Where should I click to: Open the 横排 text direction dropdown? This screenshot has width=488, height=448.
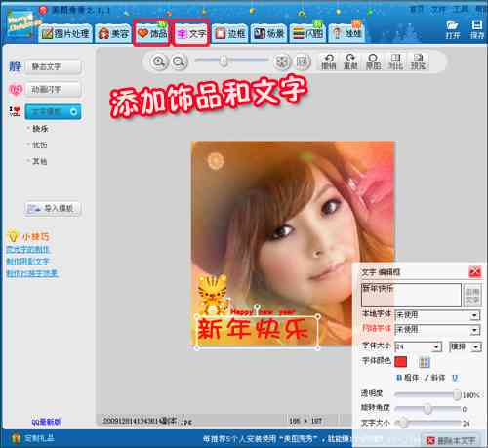tap(466, 346)
